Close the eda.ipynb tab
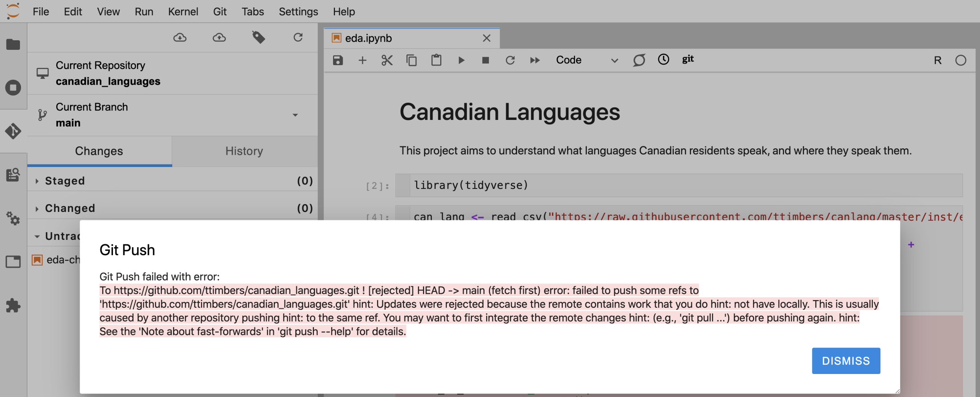Viewport: 980px width, 397px height. (x=487, y=38)
